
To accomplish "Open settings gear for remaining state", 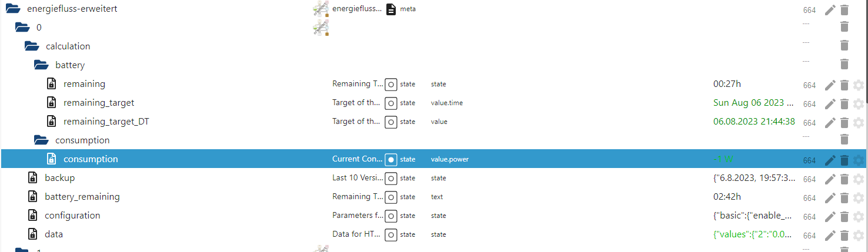I will 859,85.
